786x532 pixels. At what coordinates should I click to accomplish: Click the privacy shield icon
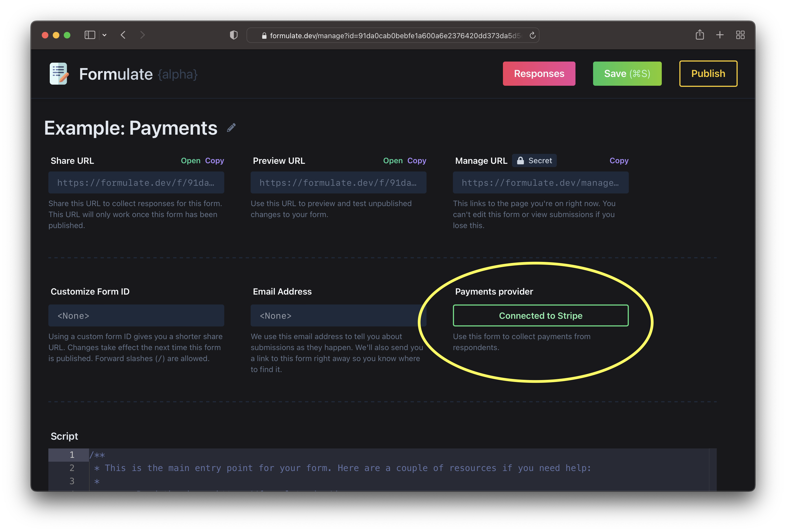[x=234, y=35]
